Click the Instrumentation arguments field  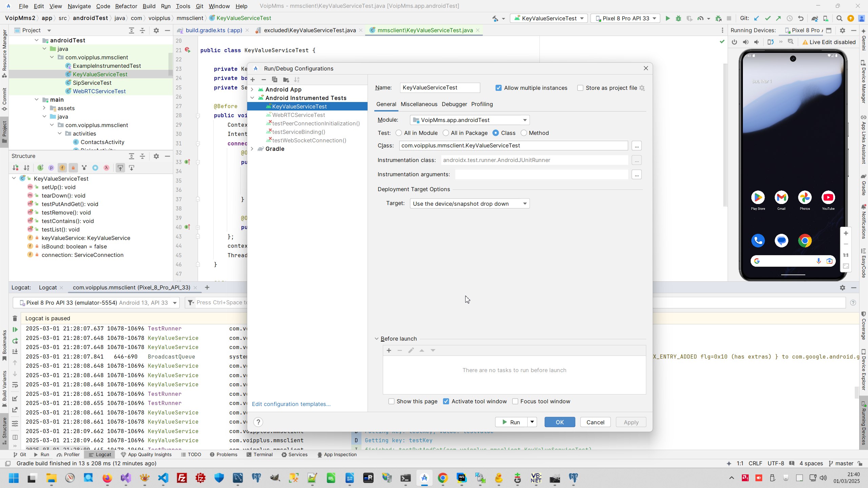pos(541,175)
